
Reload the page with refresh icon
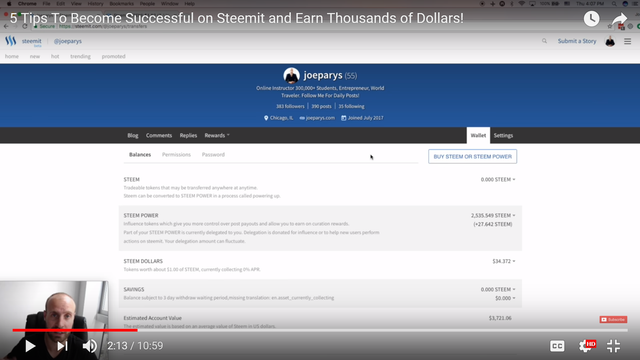(x=25, y=26)
